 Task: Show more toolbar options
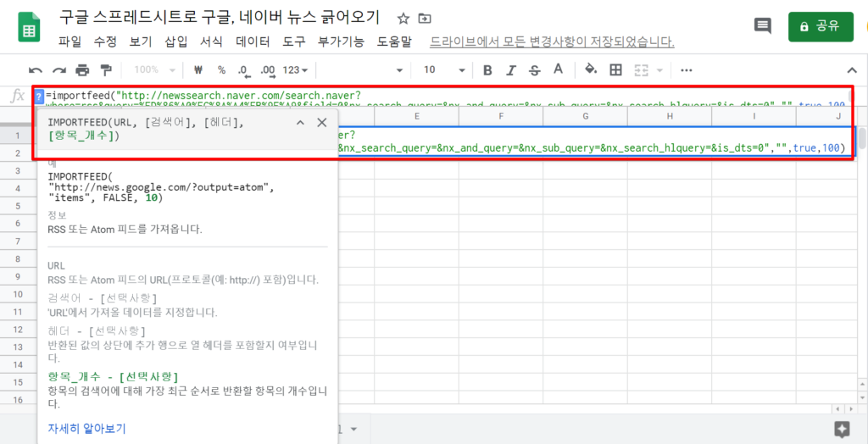tap(687, 70)
